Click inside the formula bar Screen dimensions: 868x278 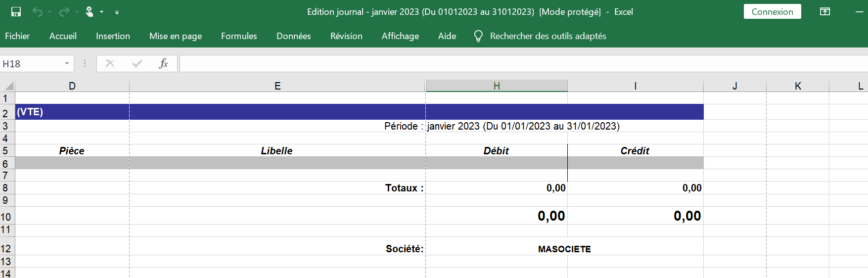(x=495, y=64)
